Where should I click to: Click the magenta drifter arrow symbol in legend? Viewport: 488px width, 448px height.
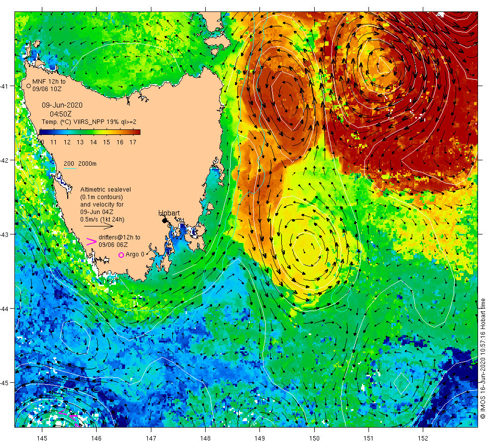pos(91,241)
